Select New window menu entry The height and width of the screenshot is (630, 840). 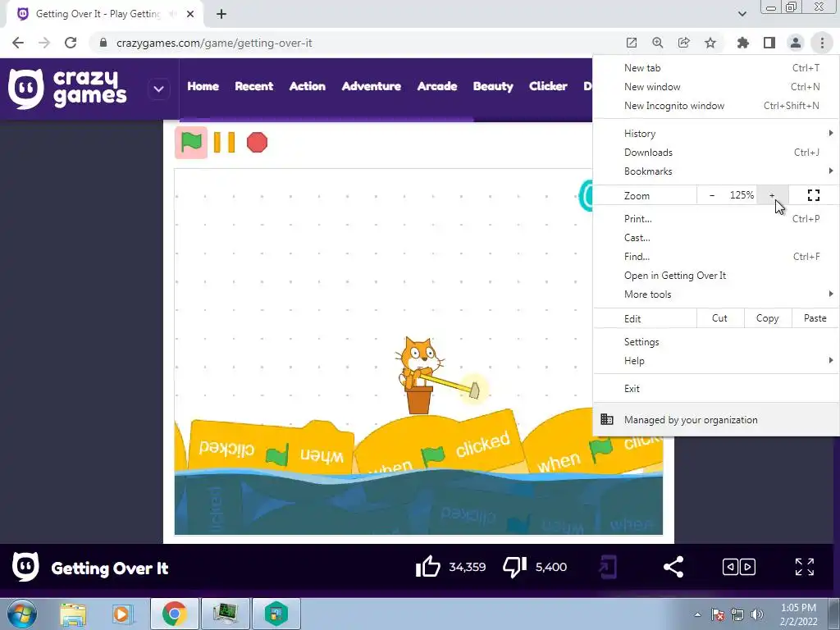coord(716,87)
